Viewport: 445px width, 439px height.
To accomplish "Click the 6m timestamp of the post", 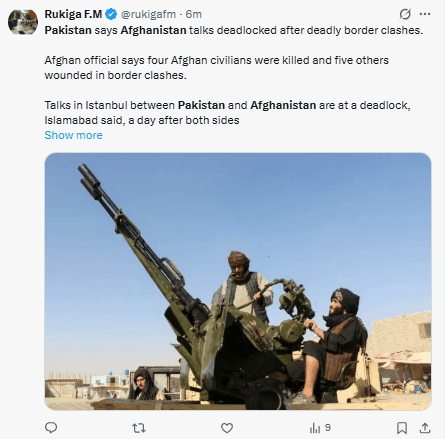I will (194, 14).
